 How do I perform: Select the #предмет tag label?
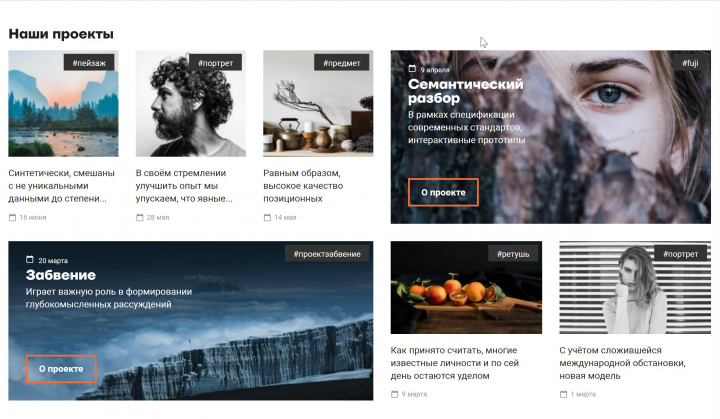point(342,63)
